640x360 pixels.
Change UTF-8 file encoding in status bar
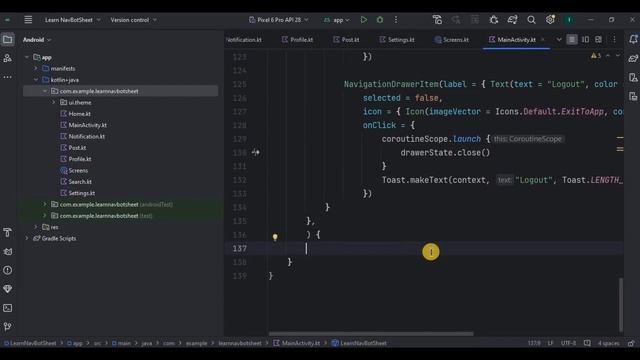[x=569, y=343]
